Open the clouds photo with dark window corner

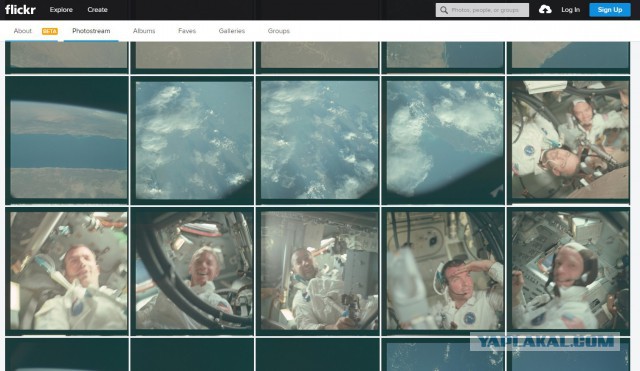pos(443,140)
